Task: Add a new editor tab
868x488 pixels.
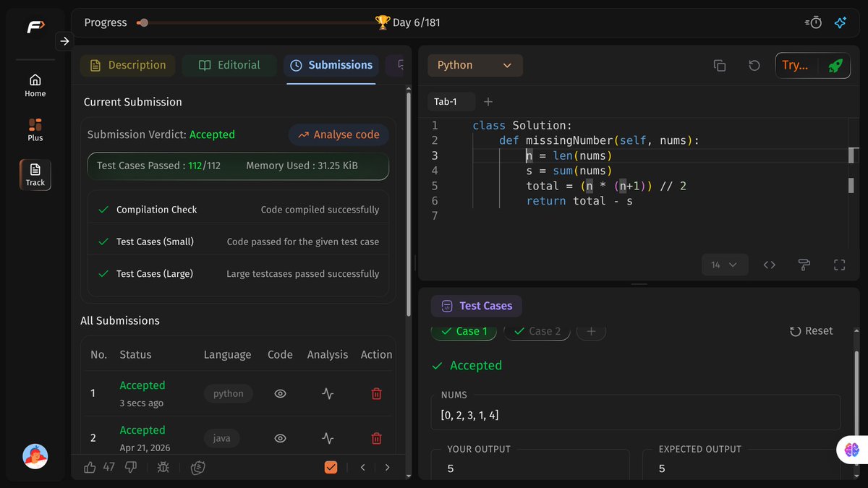Action: (488, 102)
